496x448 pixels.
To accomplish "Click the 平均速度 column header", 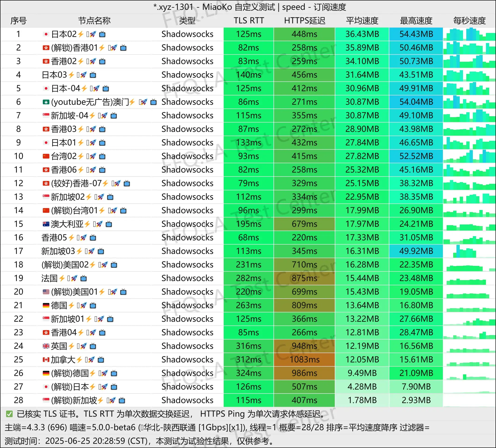I will pos(362,21).
